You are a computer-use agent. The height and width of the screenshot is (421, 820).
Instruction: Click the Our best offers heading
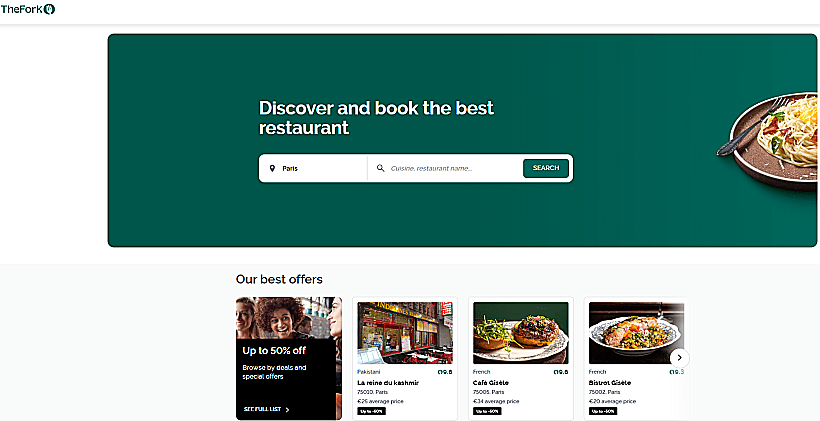(279, 279)
